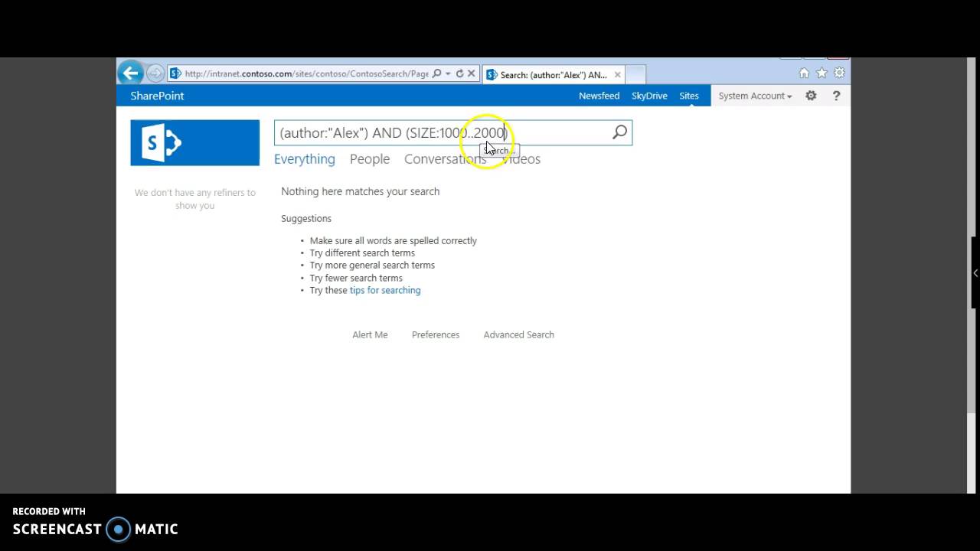Open search Preferences link
Screen dimensions: 980x551
(x=436, y=334)
